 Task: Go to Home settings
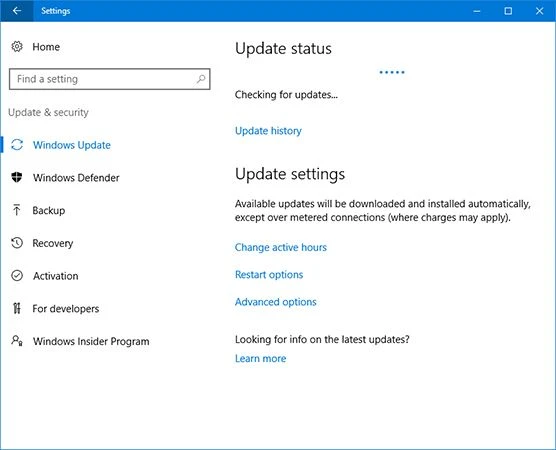(46, 47)
